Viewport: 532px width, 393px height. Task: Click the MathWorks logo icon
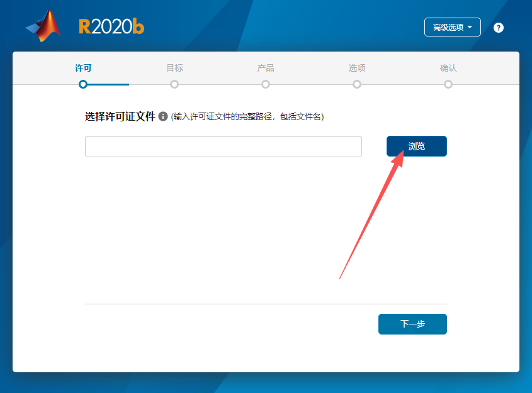42,25
